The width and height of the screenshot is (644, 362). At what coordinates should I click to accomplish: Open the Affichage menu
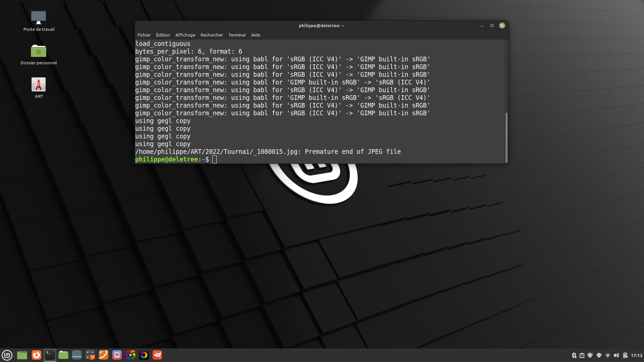pos(185,35)
